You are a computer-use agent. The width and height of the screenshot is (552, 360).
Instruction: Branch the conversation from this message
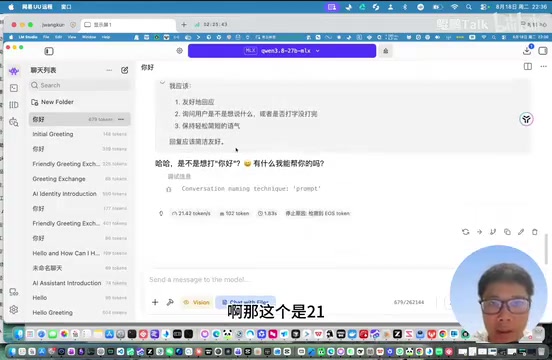tap(493, 232)
